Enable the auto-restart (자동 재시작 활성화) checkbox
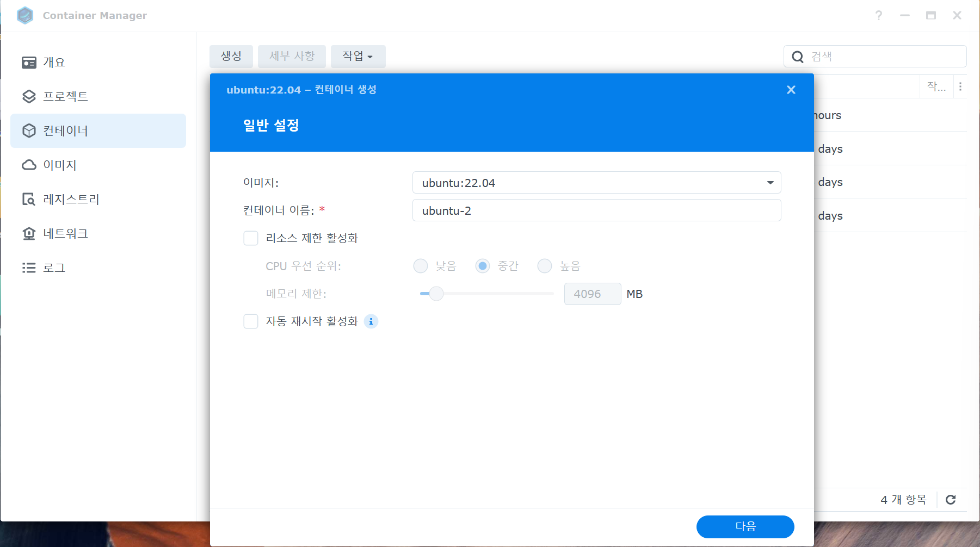This screenshot has height=547, width=980. [x=251, y=321]
